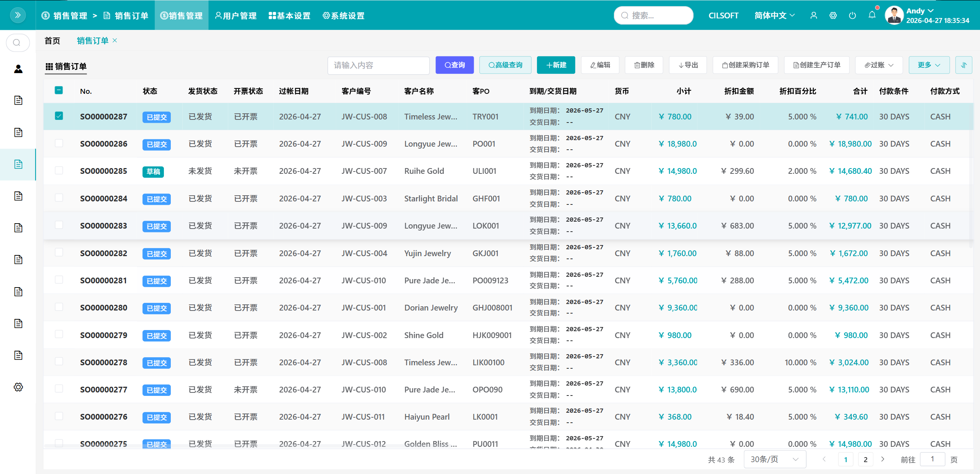Screen dimensions: 980x474
Task: Click the 高级查询 button
Action: [x=506, y=65]
